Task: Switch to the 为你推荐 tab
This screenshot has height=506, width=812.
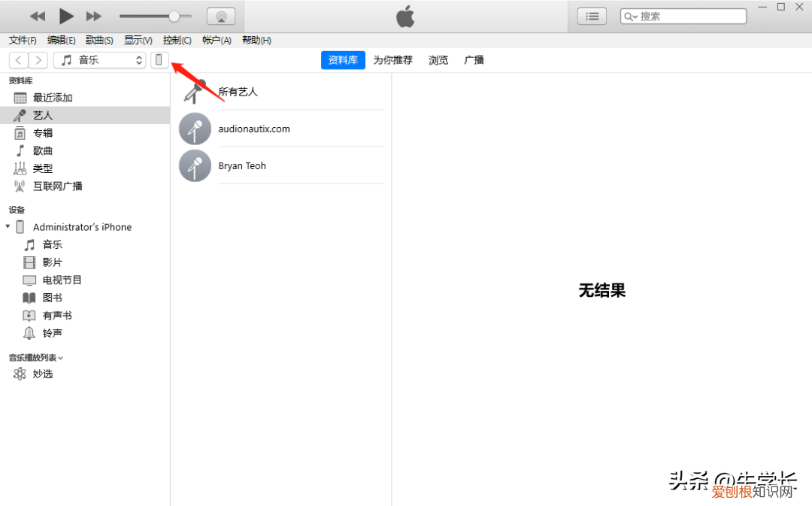Action: 392,60
